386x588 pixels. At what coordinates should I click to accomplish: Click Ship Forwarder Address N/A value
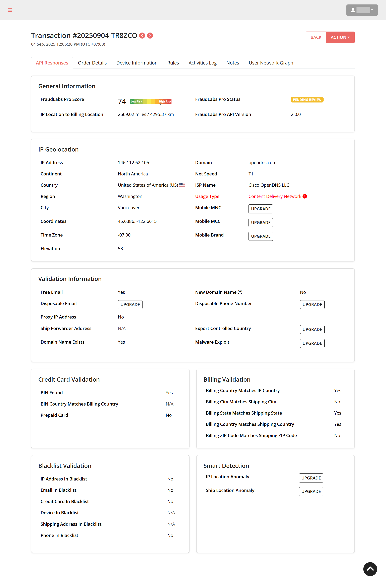122,329
